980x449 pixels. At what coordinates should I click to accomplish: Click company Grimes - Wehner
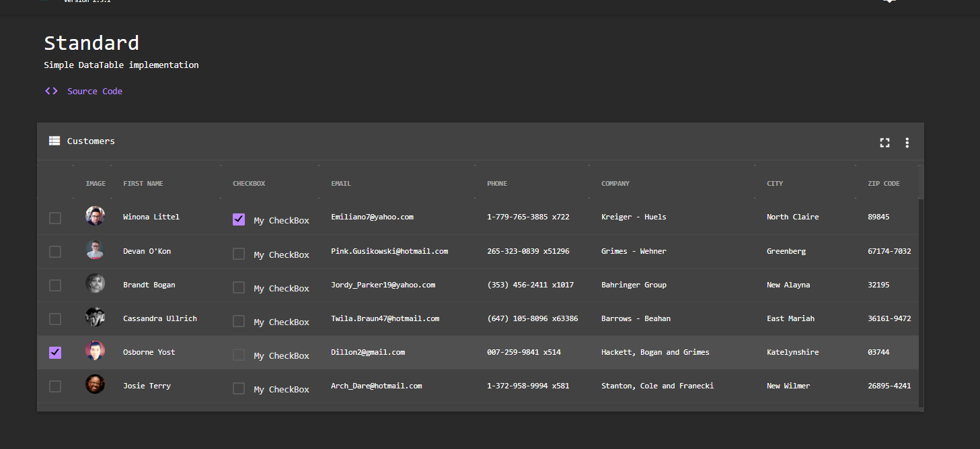[634, 251]
